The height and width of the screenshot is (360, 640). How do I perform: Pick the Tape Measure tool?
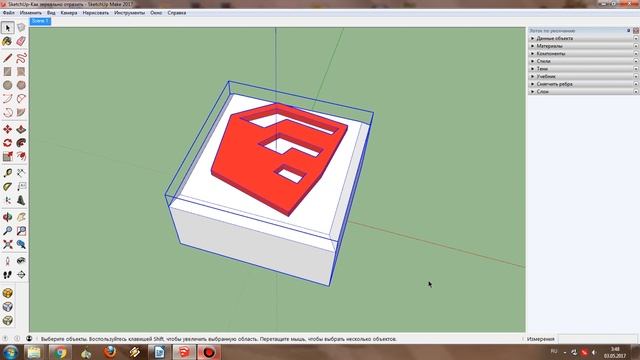(x=7, y=173)
